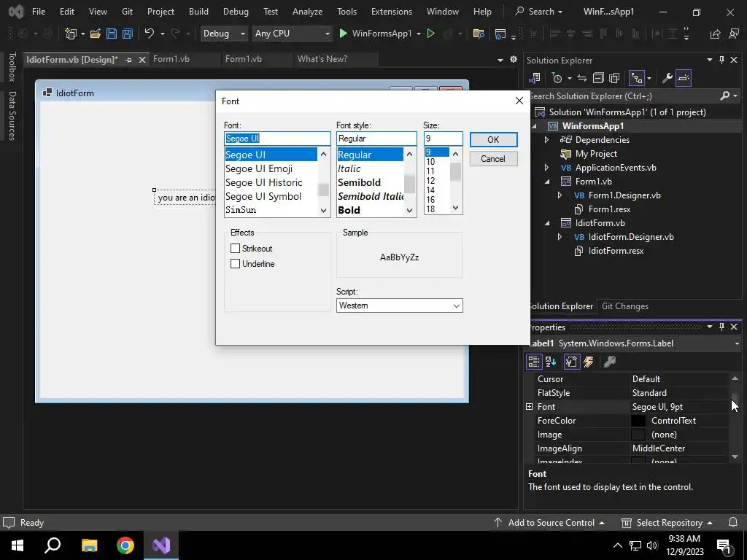Image resolution: width=747 pixels, height=560 pixels.
Task: Open File Explorer from the taskbar
Action: click(x=89, y=545)
